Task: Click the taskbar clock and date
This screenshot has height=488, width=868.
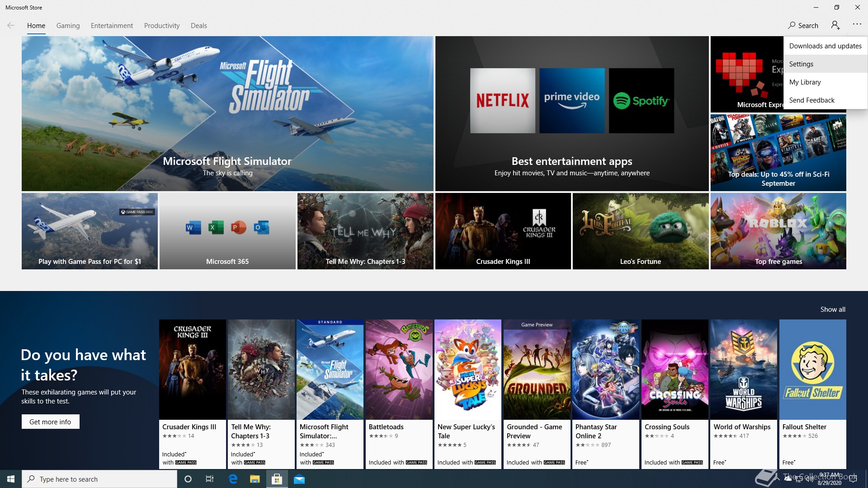Action: tap(830, 479)
